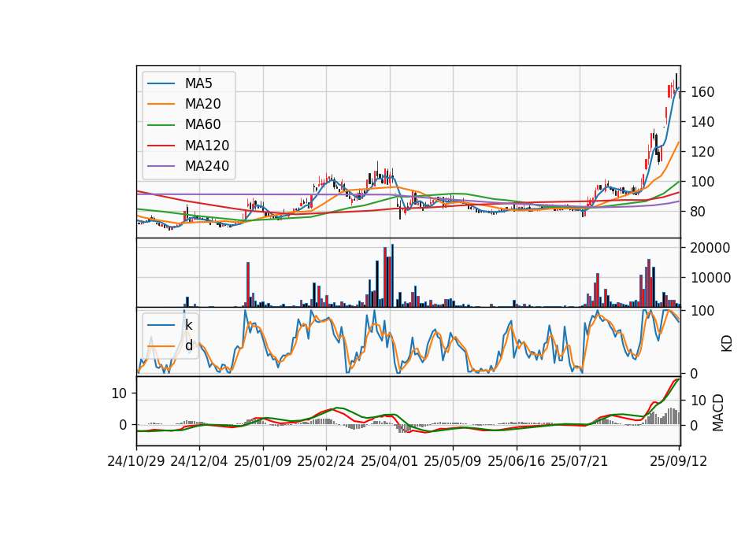This screenshot has height=543, width=756.
Task: Click the 25/09/12 date tick label
Action: [679, 462]
